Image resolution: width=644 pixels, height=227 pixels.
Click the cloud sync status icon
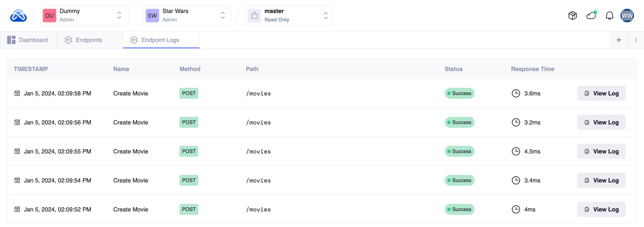tap(591, 16)
